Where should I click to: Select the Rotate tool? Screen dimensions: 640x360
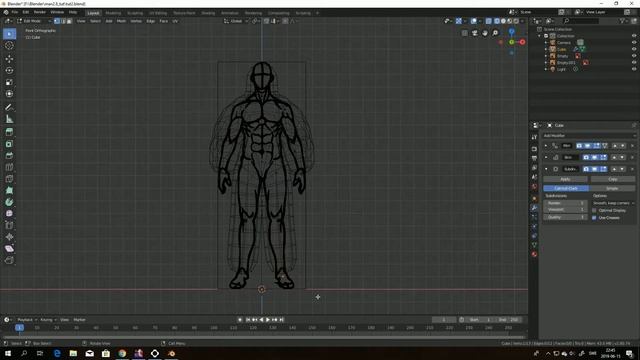tap(9, 70)
